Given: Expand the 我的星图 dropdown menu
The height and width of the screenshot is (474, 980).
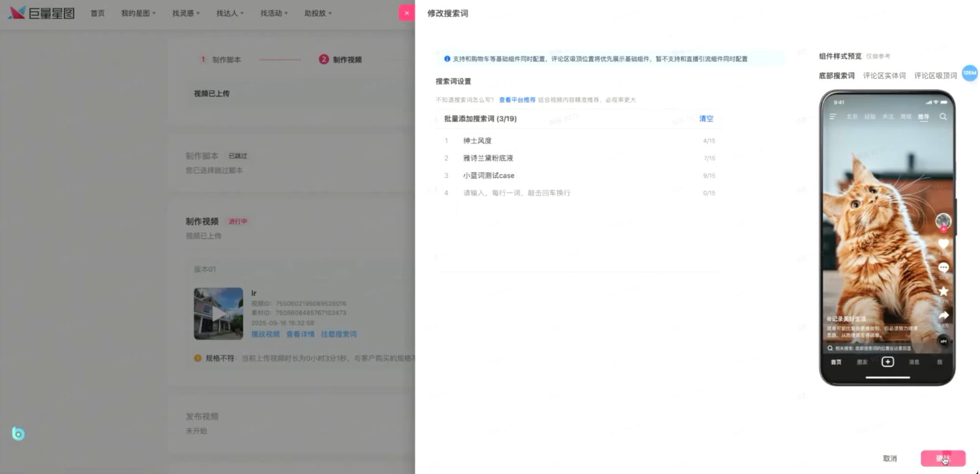Looking at the screenshot, I should click(x=138, y=13).
